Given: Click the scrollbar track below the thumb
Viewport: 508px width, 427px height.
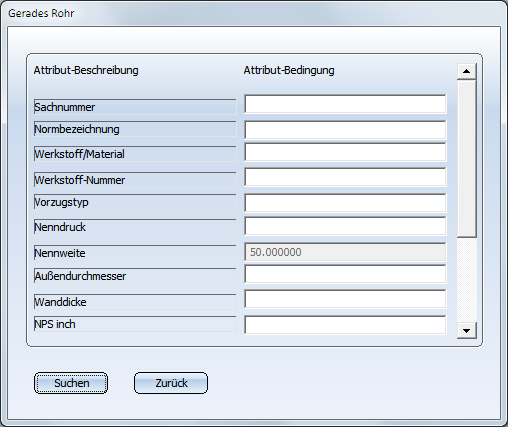Looking at the screenshot, I should point(466,280).
